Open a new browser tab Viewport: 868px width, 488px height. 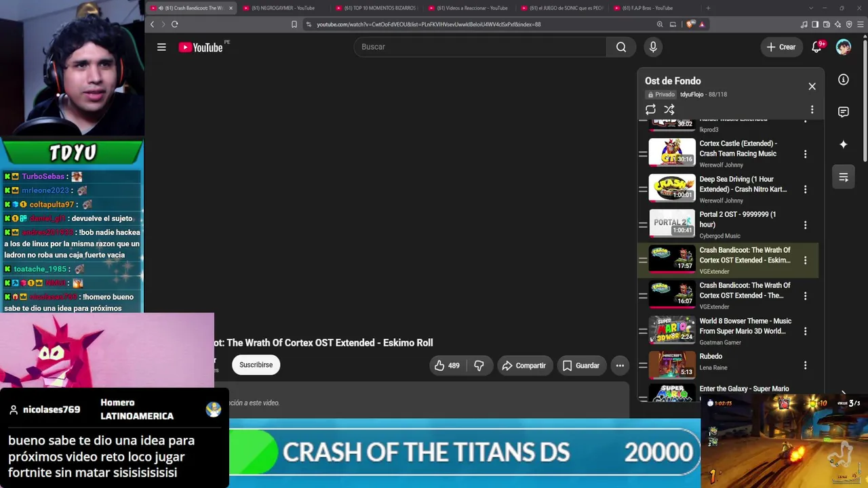tap(708, 8)
